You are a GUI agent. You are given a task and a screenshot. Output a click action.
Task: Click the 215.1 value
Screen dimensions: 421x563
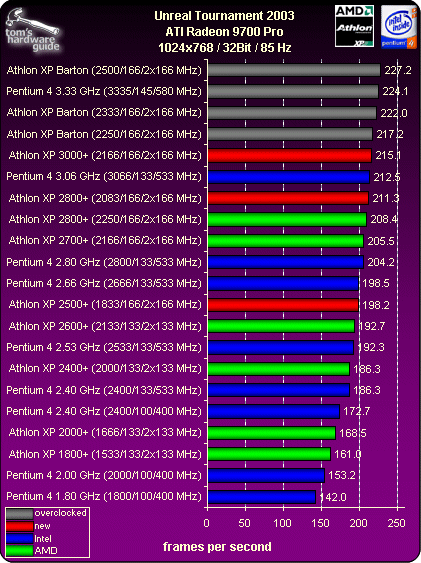tap(388, 155)
